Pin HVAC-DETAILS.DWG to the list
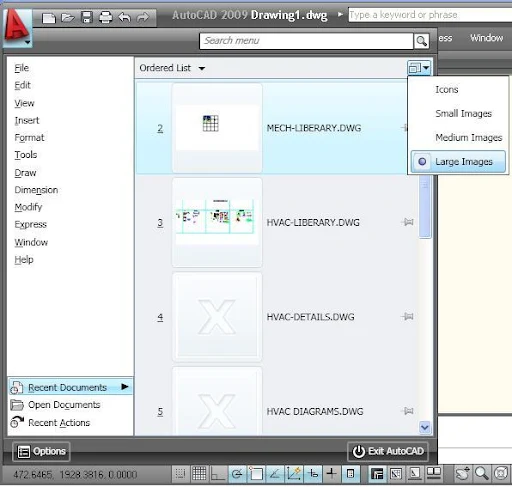Screen dimensions: 512x487 (x=407, y=316)
